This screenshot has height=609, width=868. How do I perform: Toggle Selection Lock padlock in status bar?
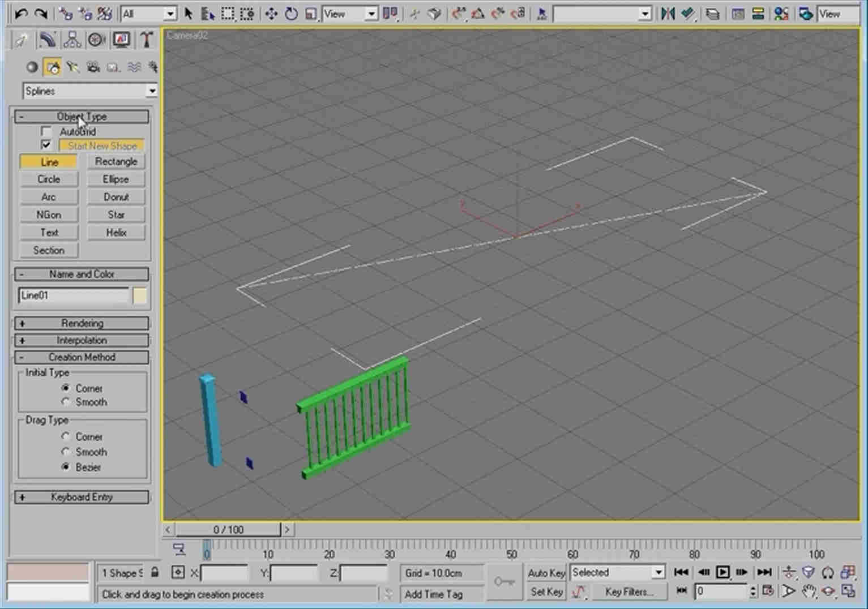click(155, 572)
